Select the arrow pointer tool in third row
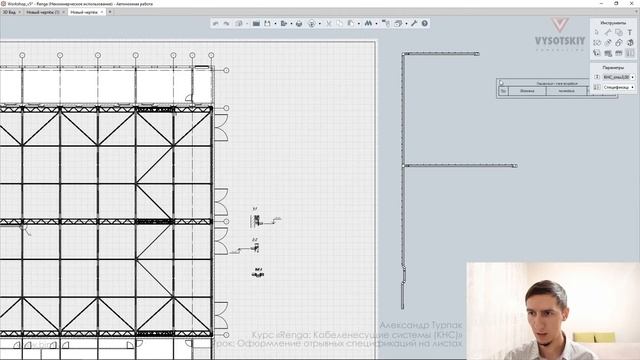 (x=597, y=53)
